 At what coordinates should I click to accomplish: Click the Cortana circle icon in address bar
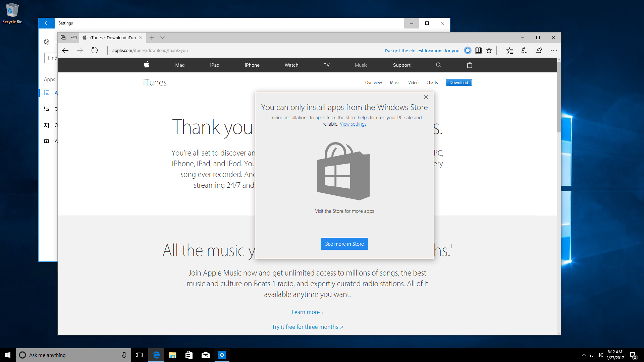click(468, 50)
